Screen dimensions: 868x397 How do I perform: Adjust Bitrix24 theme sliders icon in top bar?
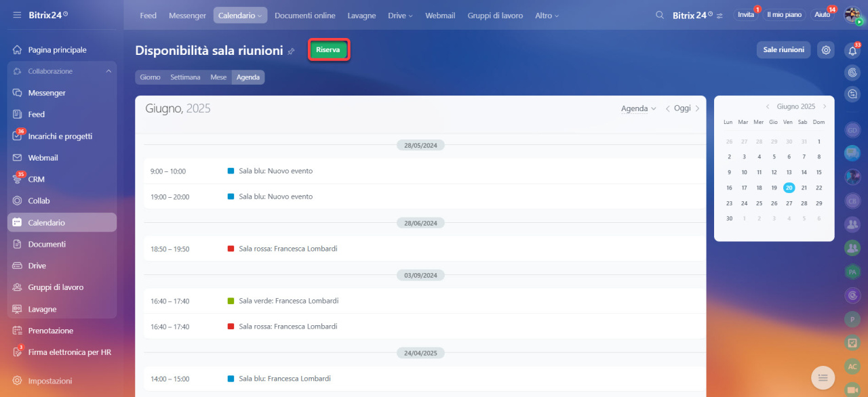click(719, 15)
